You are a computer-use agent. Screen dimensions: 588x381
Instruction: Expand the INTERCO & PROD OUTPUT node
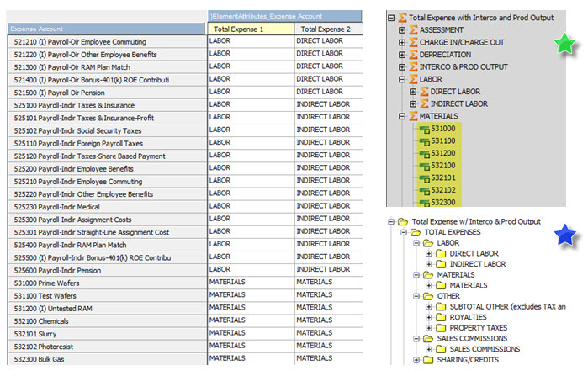coord(402,67)
